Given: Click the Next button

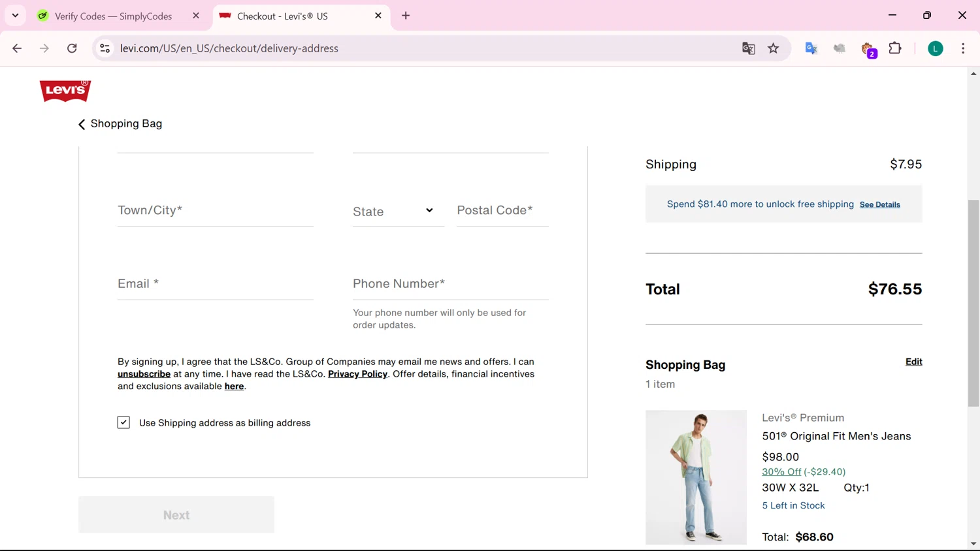Looking at the screenshot, I should pyautogui.click(x=176, y=514).
